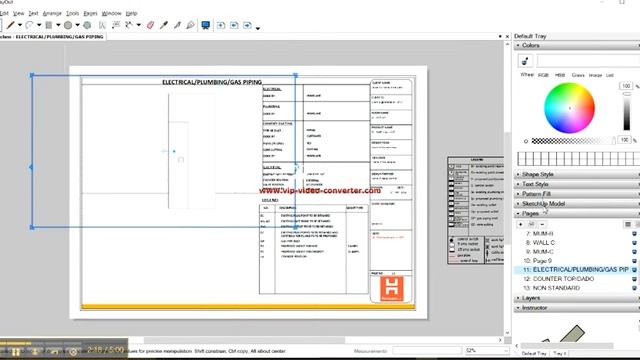This screenshot has width=640, height=360.
Task: Open the Arrange menu
Action: [x=52, y=13]
